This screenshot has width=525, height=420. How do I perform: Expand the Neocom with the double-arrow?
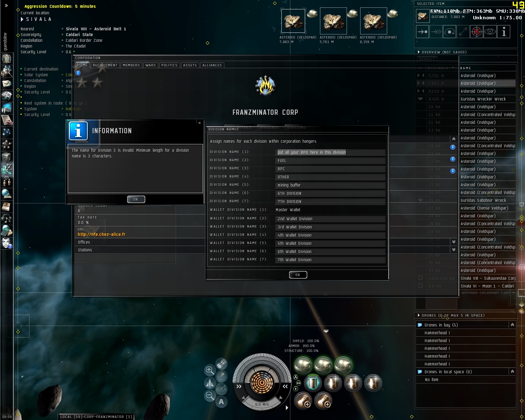(x=7, y=6)
